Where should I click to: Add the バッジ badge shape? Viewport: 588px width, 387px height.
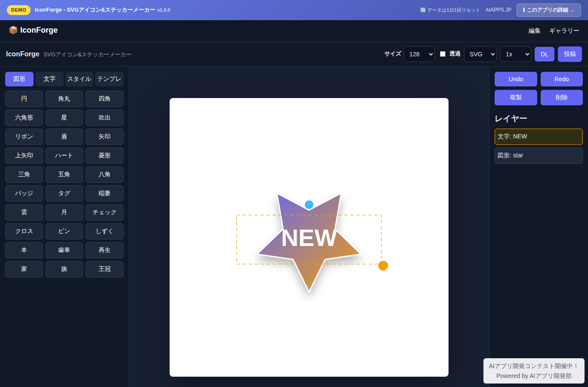(x=24, y=193)
